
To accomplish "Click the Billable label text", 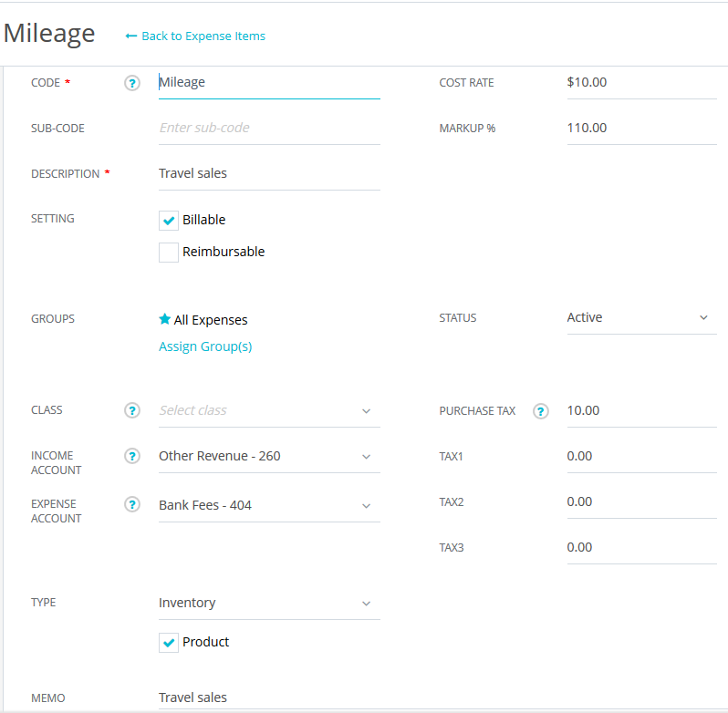I will [203, 220].
